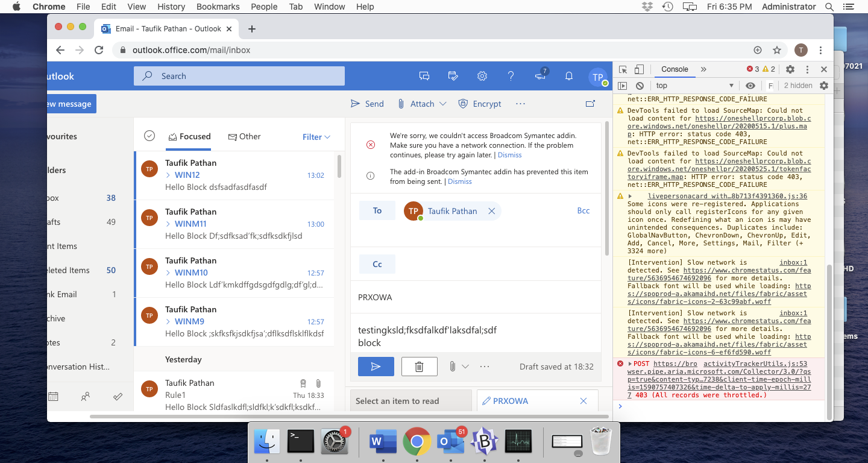Open Outlook Settings gear icon
868x463 pixels.
click(482, 76)
